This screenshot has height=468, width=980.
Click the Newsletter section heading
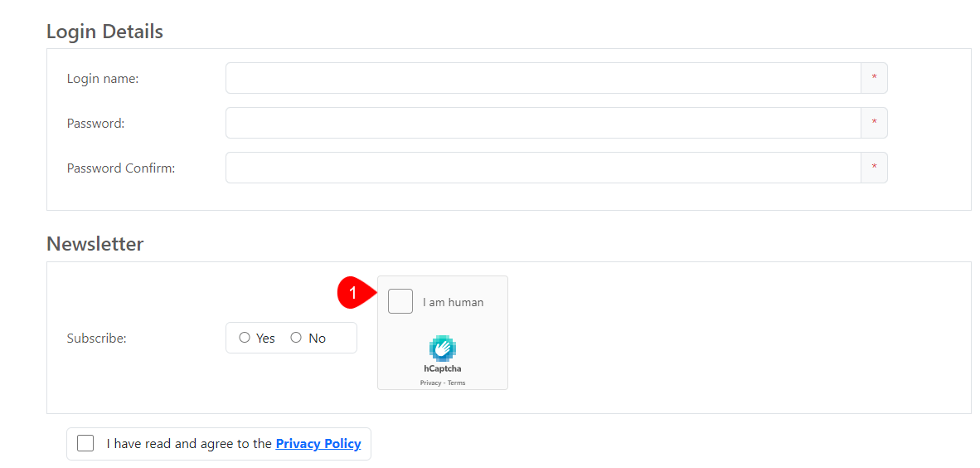(95, 244)
